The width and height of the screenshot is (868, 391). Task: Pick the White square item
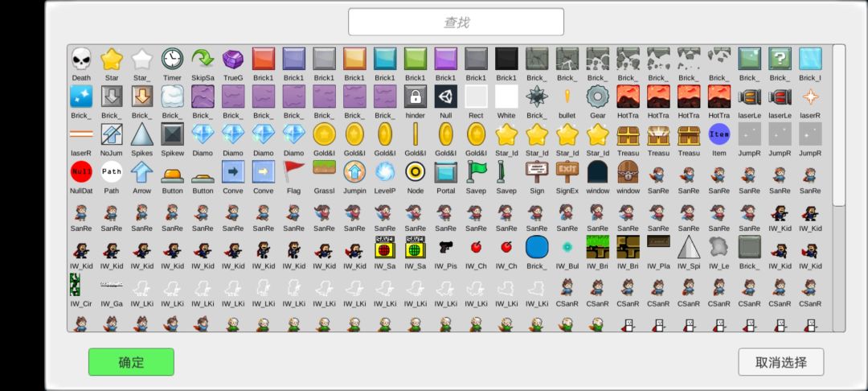[x=506, y=97]
